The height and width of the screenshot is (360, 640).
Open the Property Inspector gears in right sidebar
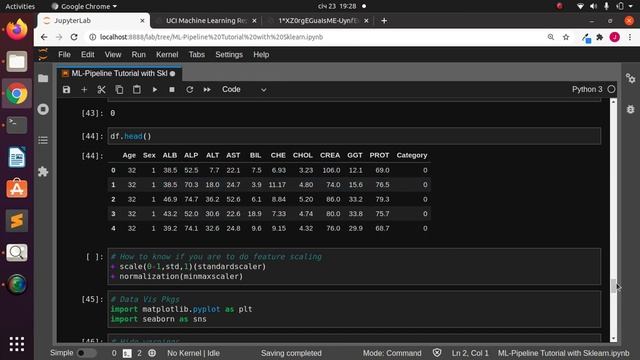[631, 78]
